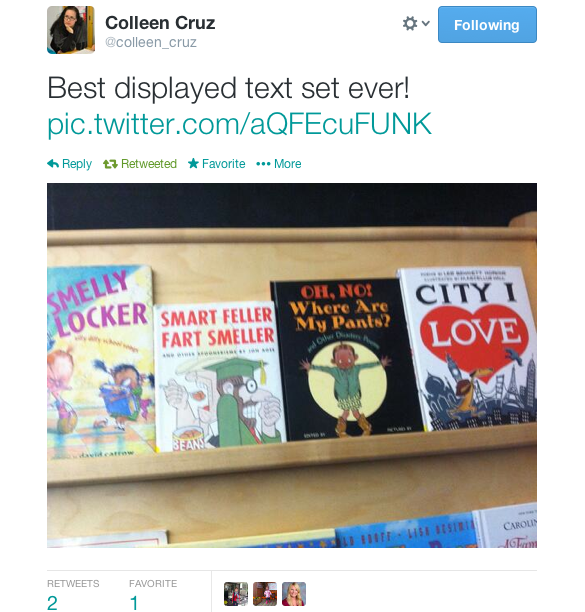Open pic.twitter.com/aQFEcuFUNK link
Image resolution: width=585 pixels, height=612 pixels.
[x=239, y=124]
